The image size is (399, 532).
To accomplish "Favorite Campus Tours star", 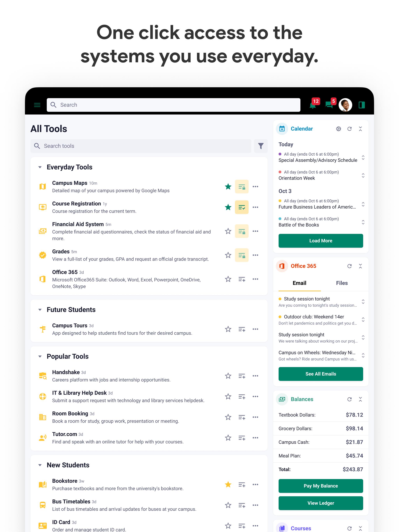I will 228,329.
